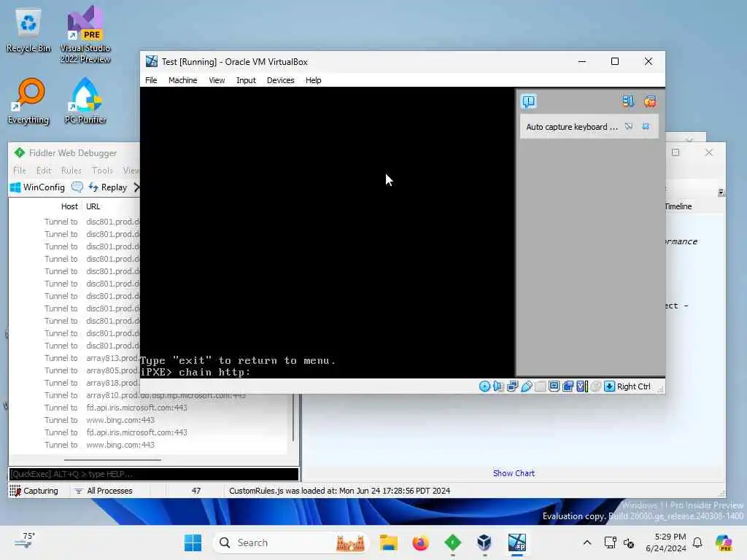Open Fiddler's File menu
Viewport: 747px width, 560px height.
pyautogui.click(x=20, y=171)
